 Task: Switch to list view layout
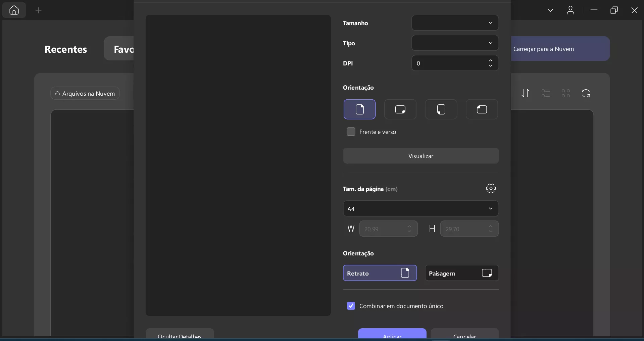pos(546,93)
